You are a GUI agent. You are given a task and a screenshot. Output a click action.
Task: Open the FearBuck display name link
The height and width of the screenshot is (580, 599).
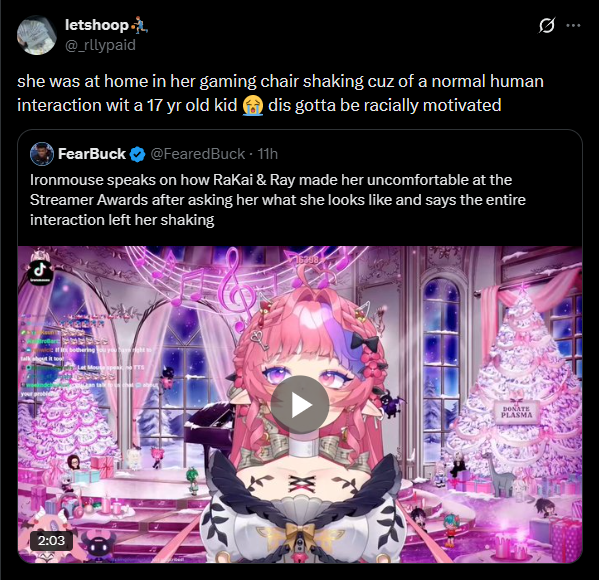click(x=92, y=154)
